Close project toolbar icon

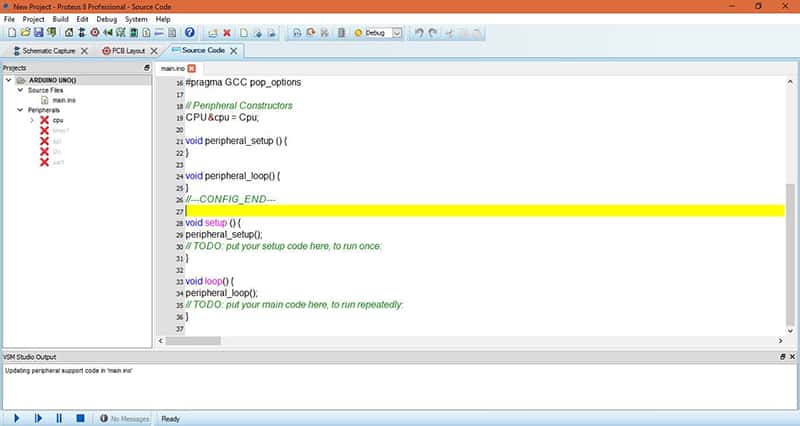point(52,33)
